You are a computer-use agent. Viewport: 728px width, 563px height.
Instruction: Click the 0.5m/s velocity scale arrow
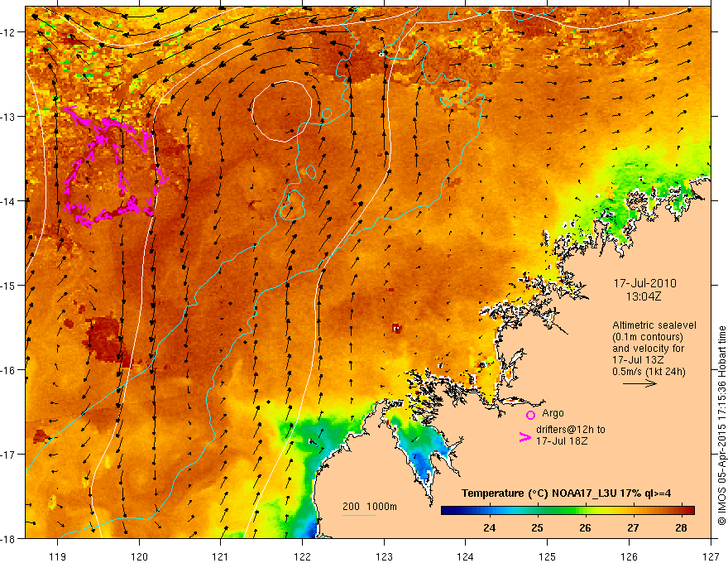pyautogui.click(x=639, y=383)
